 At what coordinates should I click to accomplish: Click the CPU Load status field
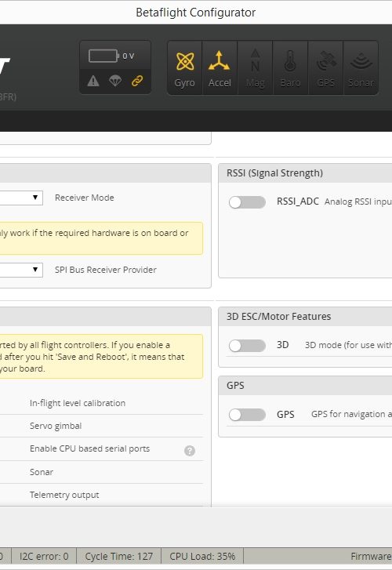pos(202,556)
